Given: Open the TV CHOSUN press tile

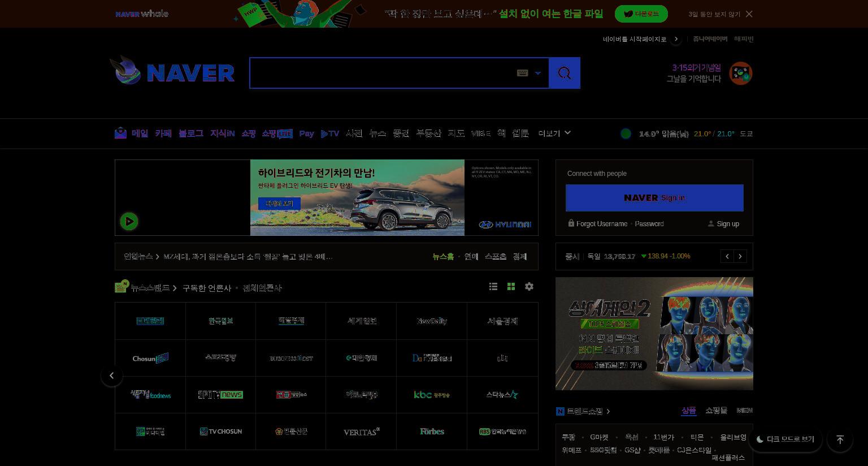Looking at the screenshot, I should pyautogui.click(x=220, y=432).
